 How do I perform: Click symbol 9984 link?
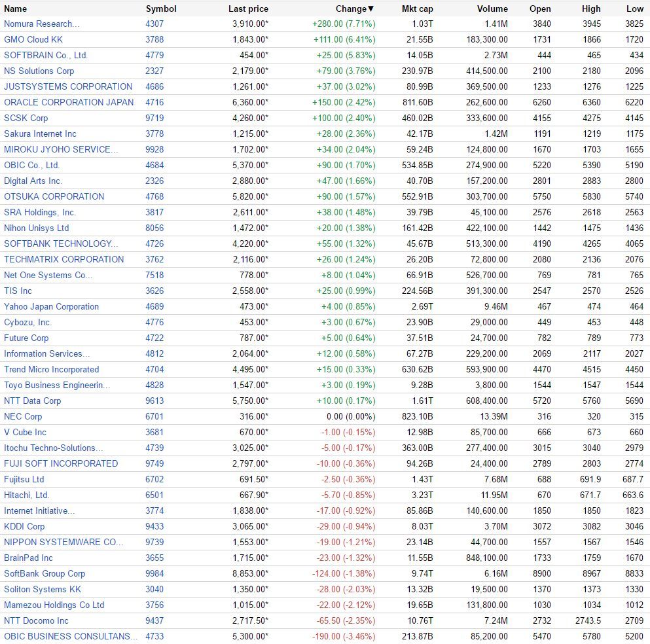click(154, 575)
